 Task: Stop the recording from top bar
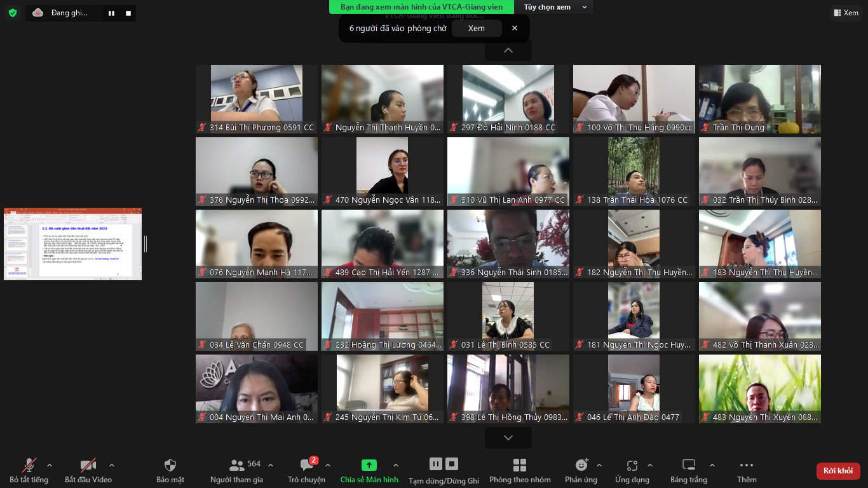pos(128,13)
